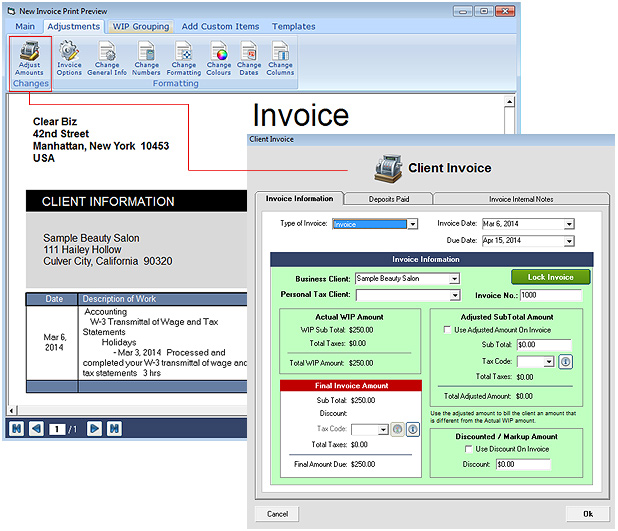The height and width of the screenshot is (531, 618).
Task: Click info icon beside adjusted Tax Code
Action: (566, 361)
